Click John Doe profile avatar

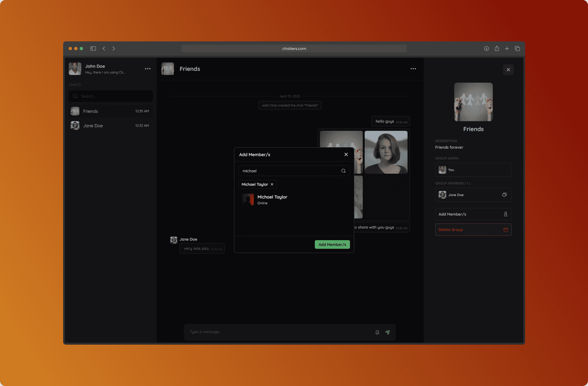tap(75, 69)
